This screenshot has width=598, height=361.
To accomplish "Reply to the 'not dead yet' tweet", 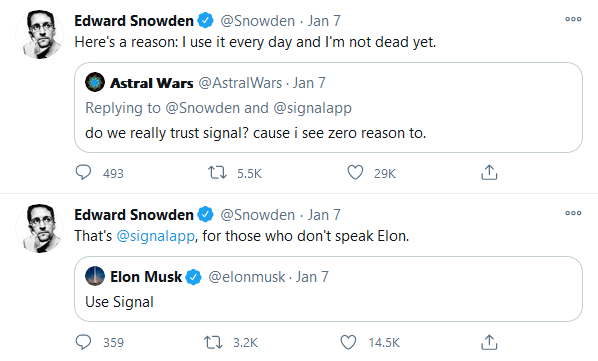I will (x=83, y=172).
